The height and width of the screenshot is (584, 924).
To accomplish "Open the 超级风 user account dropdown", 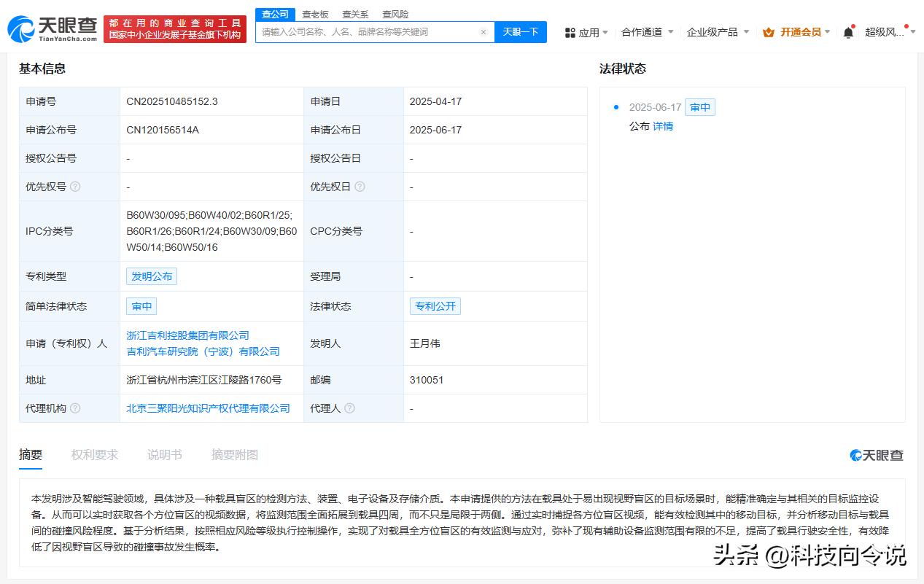I will pos(888,32).
